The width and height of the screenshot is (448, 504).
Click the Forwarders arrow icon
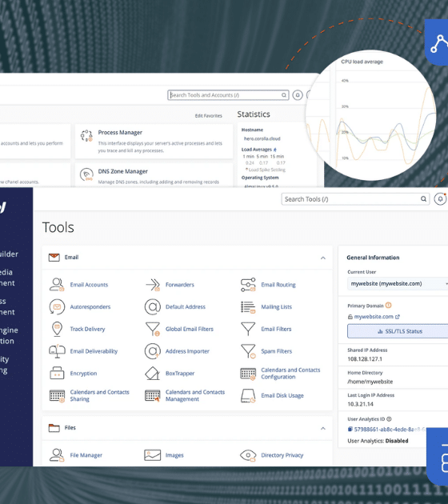pyautogui.click(x=153, y=285)
